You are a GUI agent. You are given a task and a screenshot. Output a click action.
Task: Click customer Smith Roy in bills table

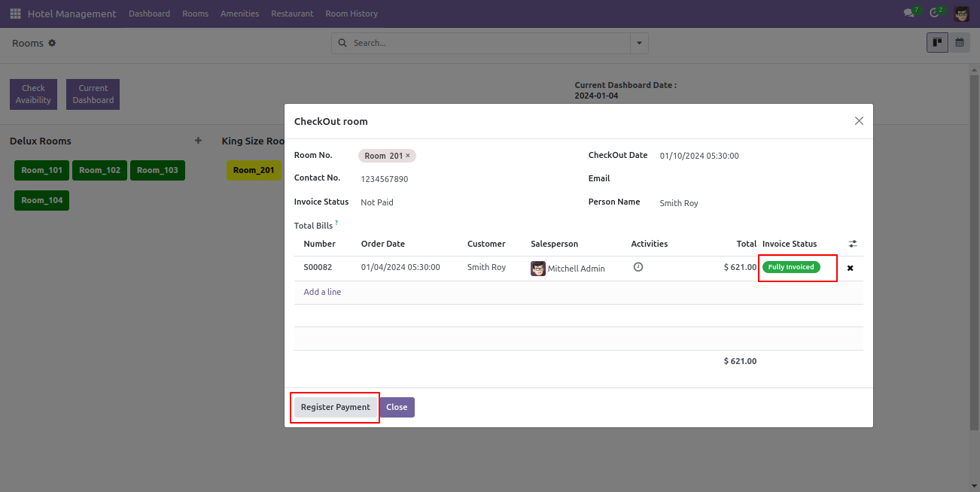(486, 267)
